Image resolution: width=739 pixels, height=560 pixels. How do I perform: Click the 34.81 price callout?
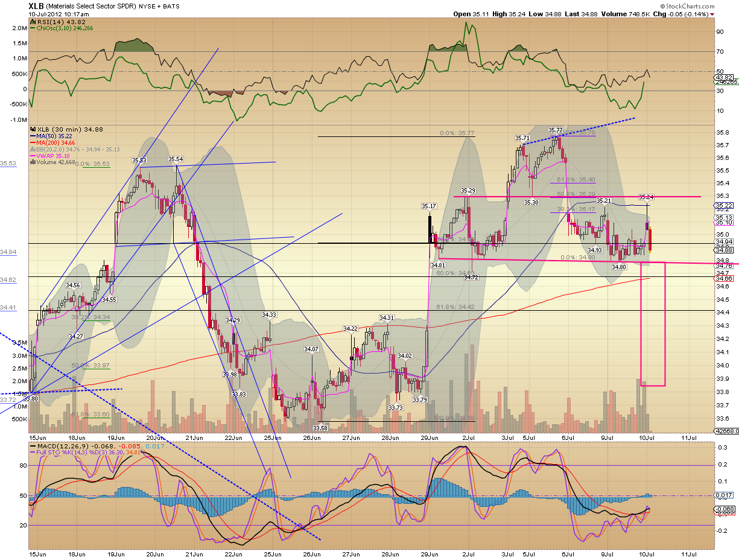[438, 265]
